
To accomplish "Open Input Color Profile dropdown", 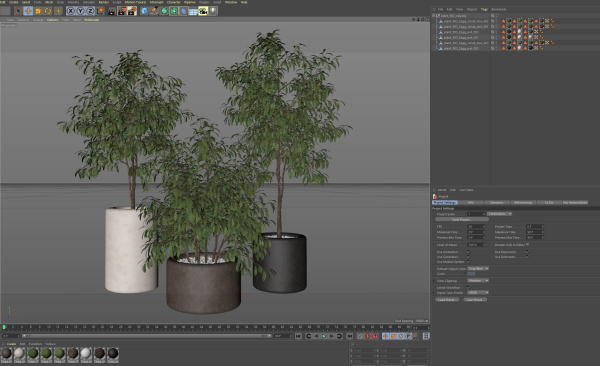I will [x=478, y=292].
